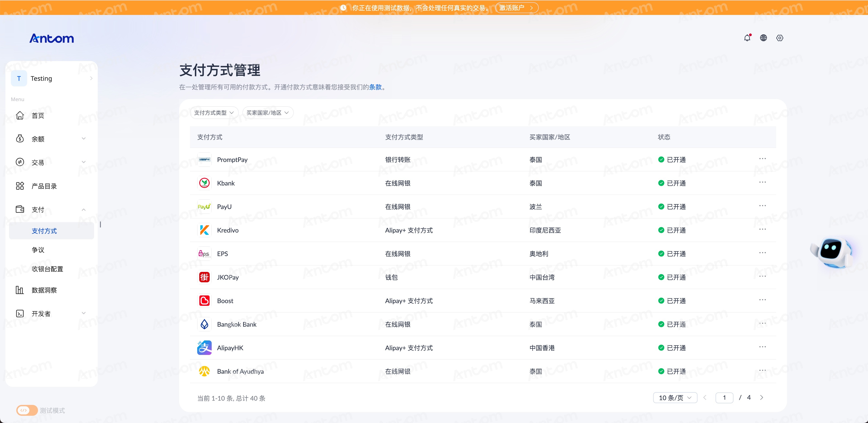Open the 买家国家/地区 filter dropdown
The width and height of the screenshot is (868, 423).
(x=268, y=113)
